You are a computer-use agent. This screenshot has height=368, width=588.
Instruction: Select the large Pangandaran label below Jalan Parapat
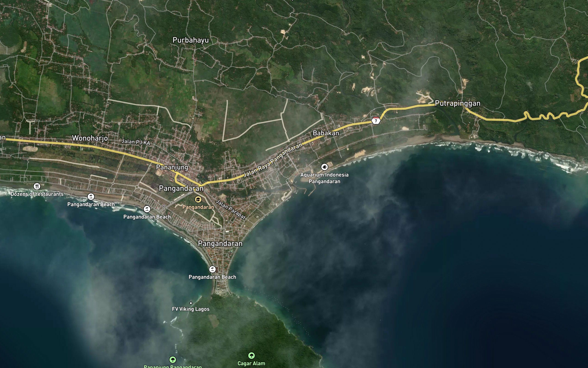pos(220,244)
